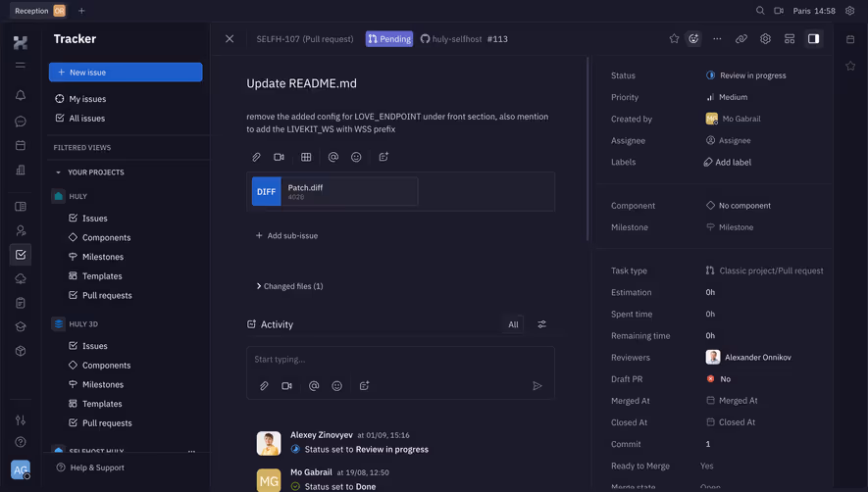Open the Reception workspace tab

point(40,11)
